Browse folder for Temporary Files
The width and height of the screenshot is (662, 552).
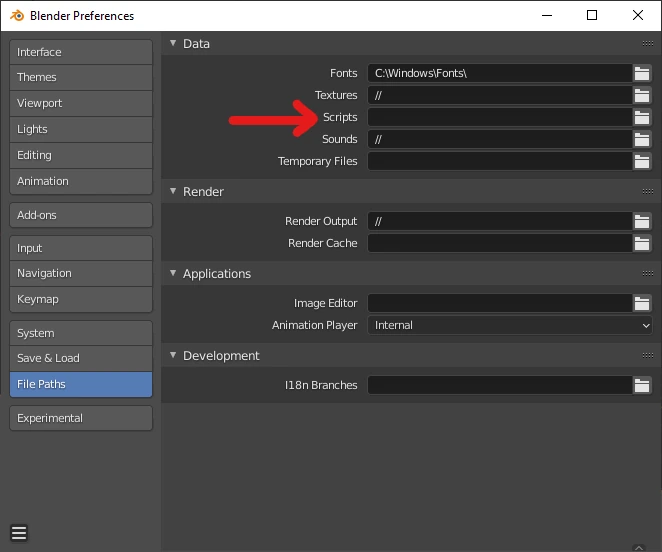642,161
